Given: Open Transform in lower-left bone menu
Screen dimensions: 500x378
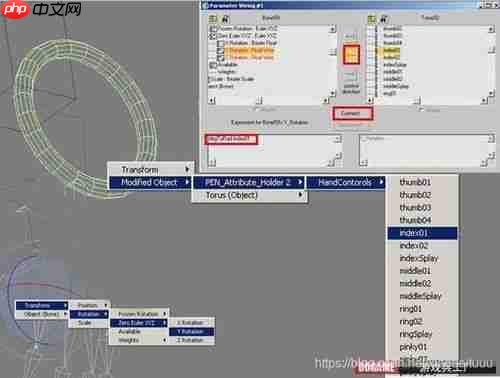Looking at the screenshot, I should (42, 305).
